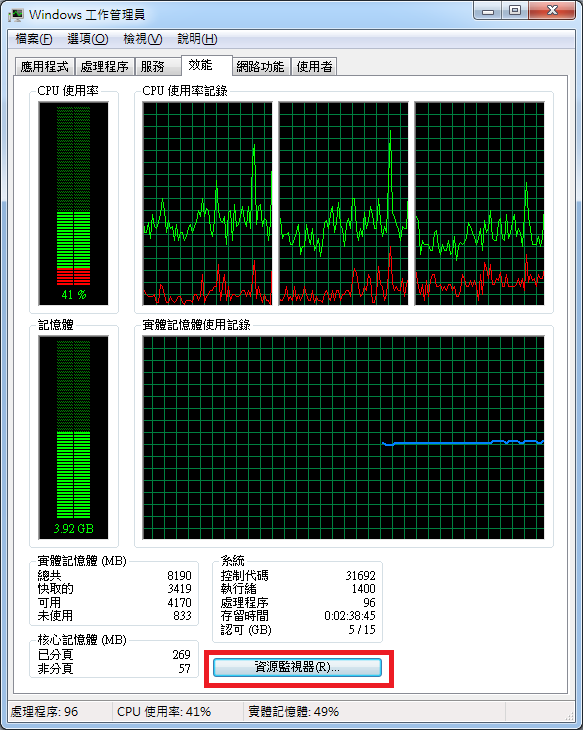Open the 說明(H) menu
This screenshot has width=583, height=730.
[197, 39]
